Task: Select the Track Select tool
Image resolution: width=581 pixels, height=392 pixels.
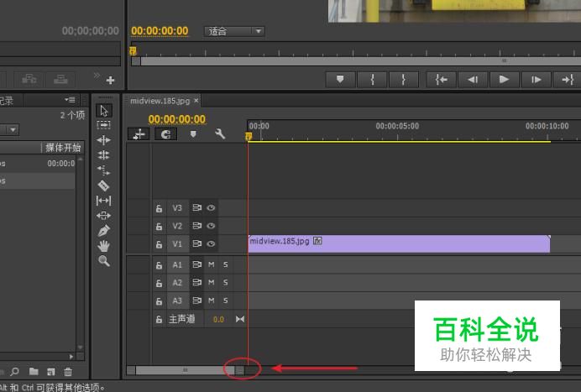Action: tap(104, 125)
